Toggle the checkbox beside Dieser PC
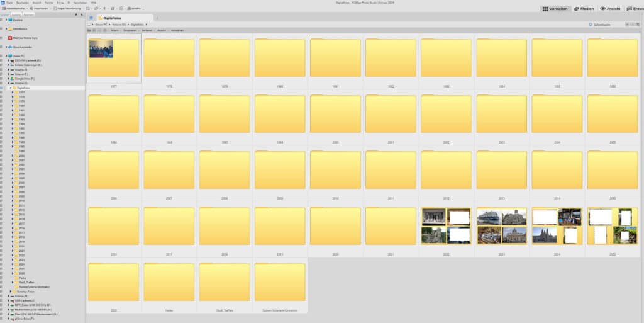644x323 pixels. coord(2,55)
